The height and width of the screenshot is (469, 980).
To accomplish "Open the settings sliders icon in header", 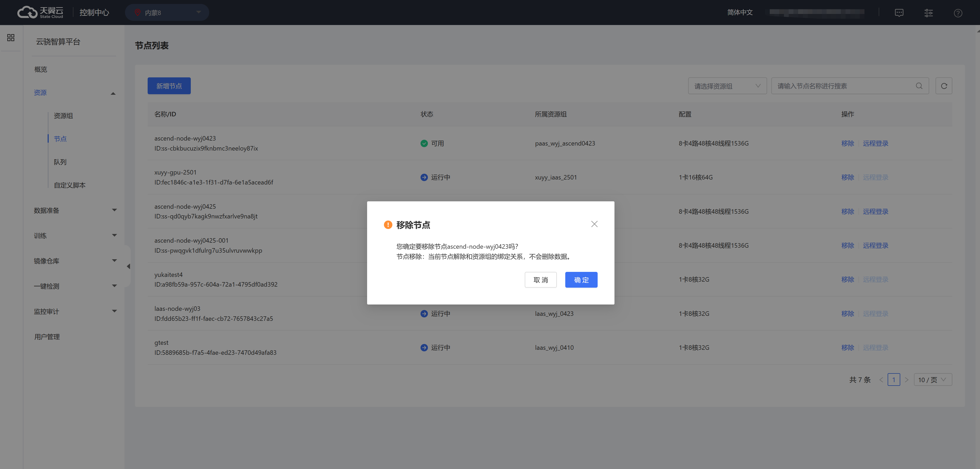I will tap(929, 13).
